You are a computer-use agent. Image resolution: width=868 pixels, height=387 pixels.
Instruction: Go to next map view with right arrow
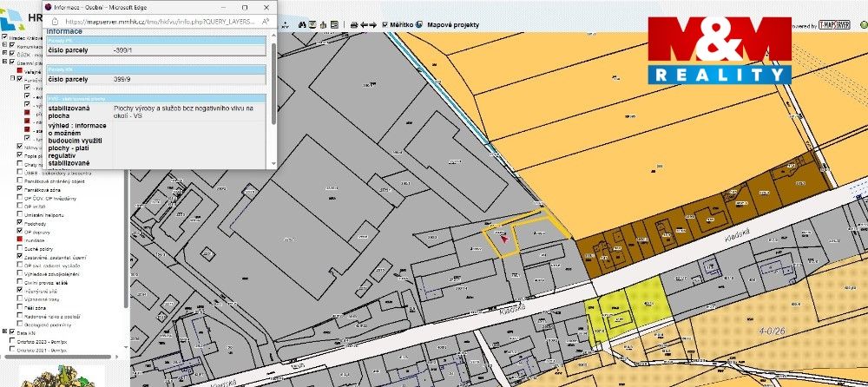pos(373,25)
